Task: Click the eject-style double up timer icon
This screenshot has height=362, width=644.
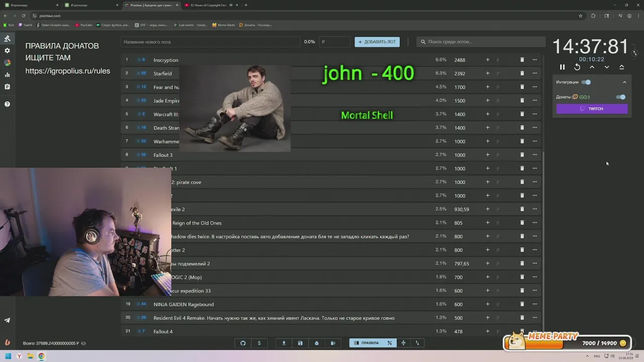Action: point(621,67)
